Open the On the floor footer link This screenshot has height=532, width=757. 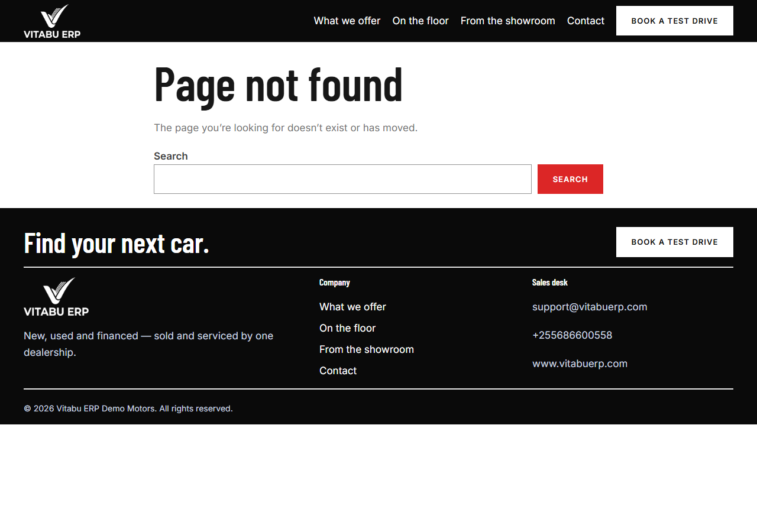point(348,328)
